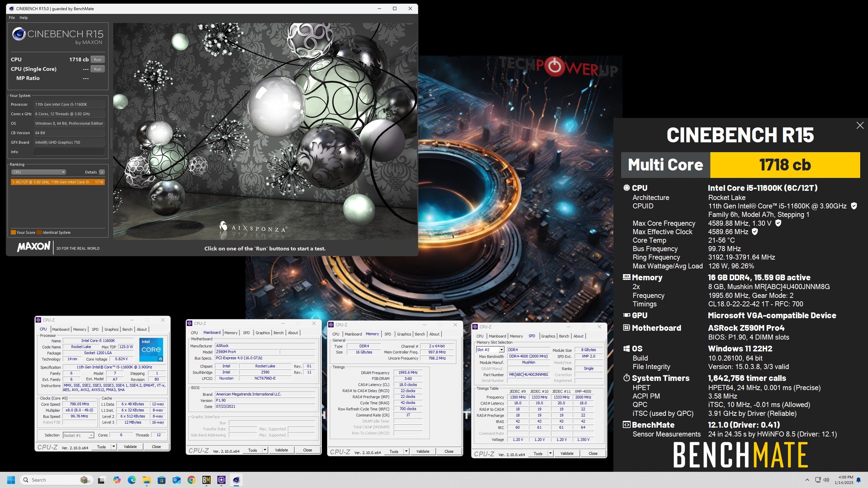This screenshot has height=488, width=868.
Task: Click the shield checkmark beside CPUID value
Action: [x=854, y=206]
